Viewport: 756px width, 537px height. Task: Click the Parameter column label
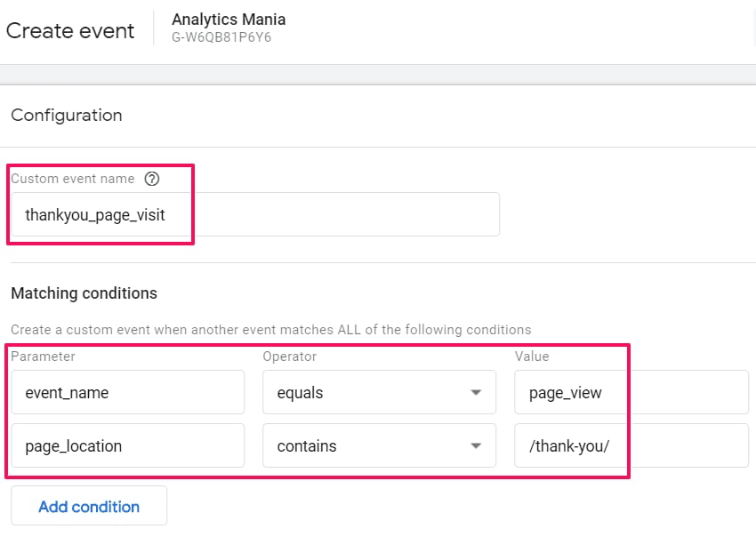point(43,357)
